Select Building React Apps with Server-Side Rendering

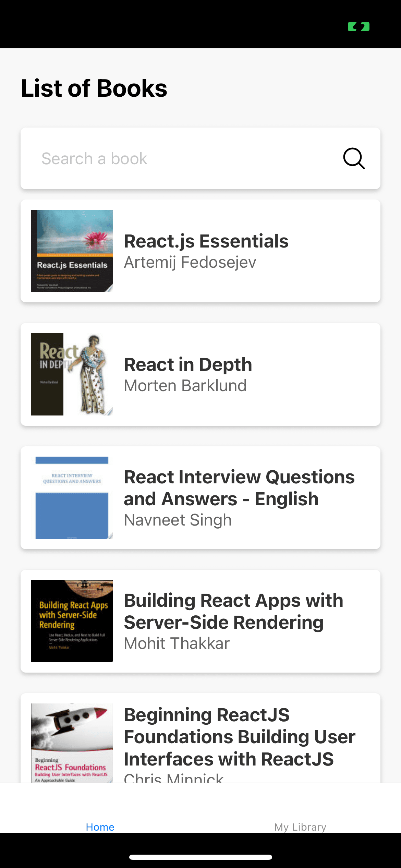click(233, 611)
